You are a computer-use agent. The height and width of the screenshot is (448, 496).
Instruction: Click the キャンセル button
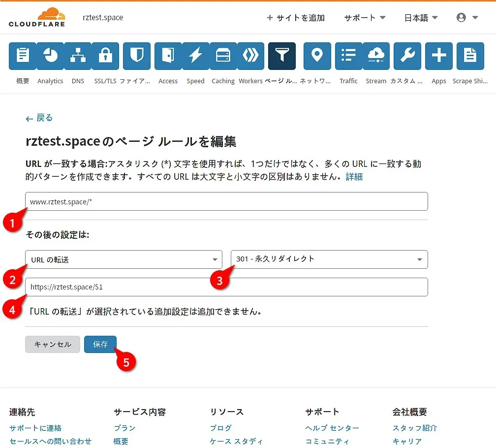(53, 344)
